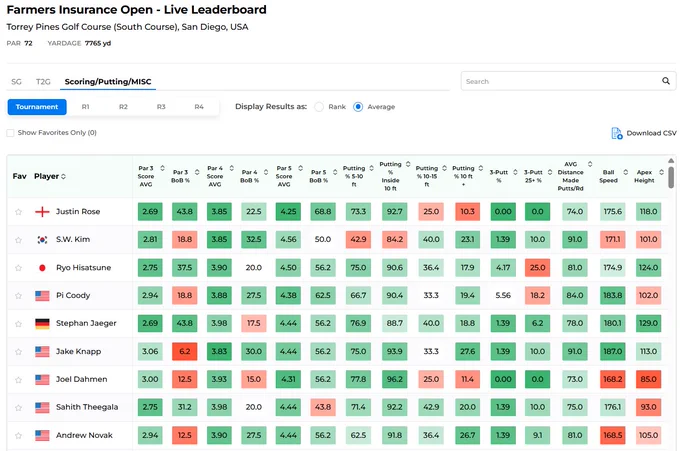Select the R3 round tab
This screenshot has width=680, height=451.
click(161, 107)
